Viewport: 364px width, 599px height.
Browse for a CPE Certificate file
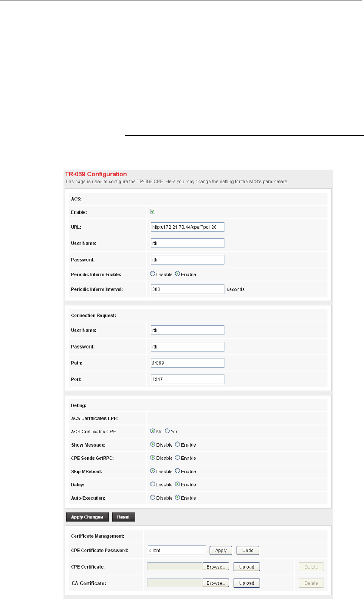point(216,567)
